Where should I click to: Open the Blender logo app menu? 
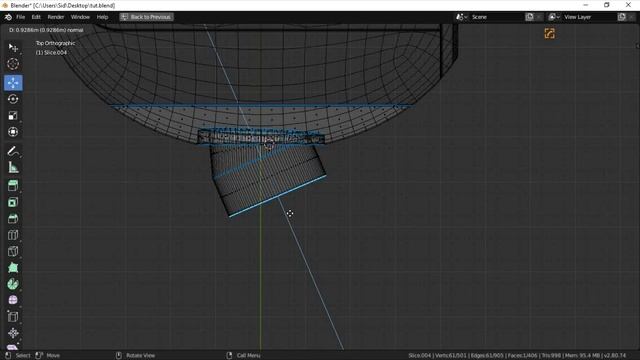(x=8, y=17)
